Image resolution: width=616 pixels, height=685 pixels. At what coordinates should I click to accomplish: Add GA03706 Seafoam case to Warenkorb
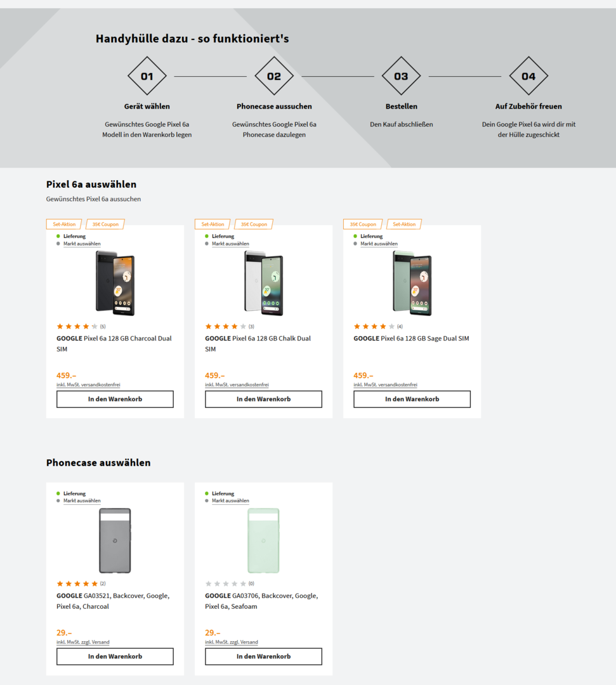tap(263, 656)
